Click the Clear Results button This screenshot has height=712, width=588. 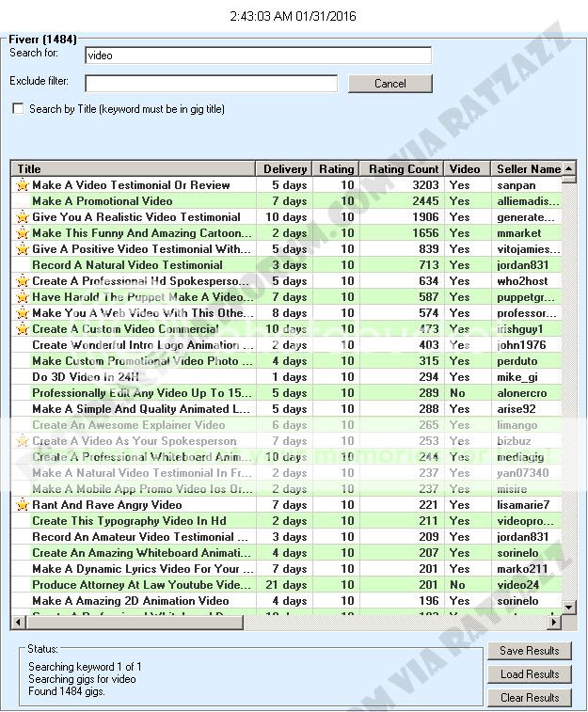(530, 698)
